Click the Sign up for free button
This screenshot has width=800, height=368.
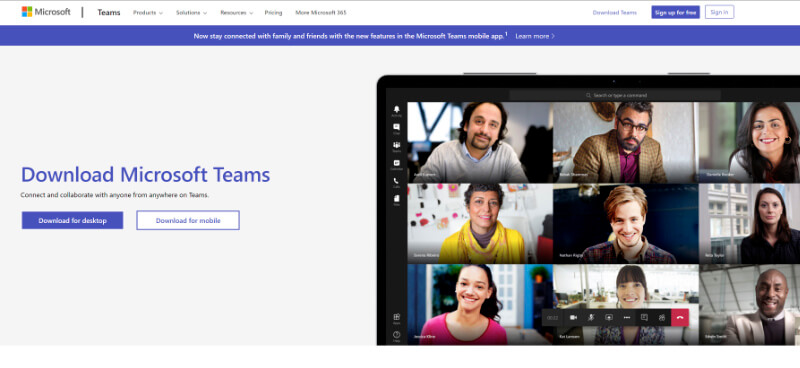675,12
